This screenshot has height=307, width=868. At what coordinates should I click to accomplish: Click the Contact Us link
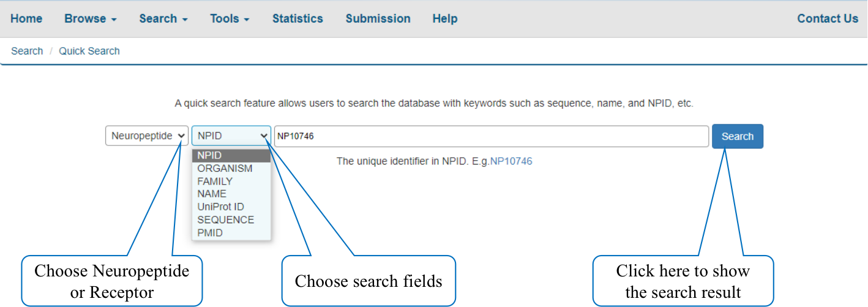tap(828, 18)
